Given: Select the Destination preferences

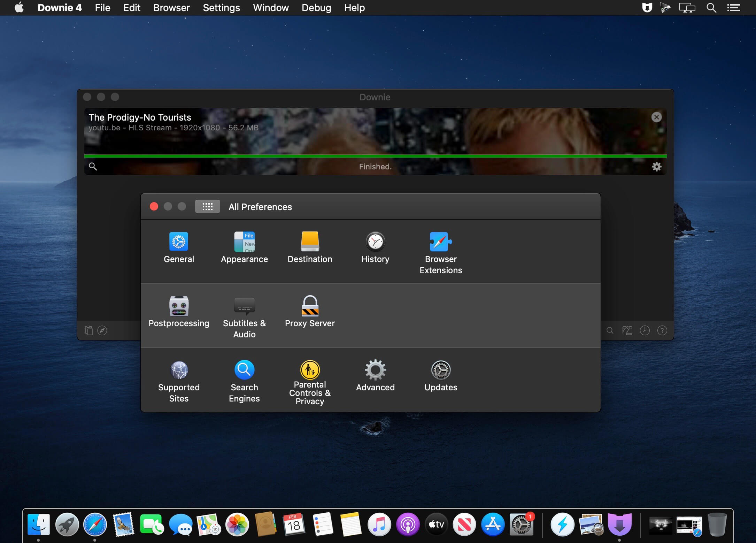Looking at the screenshot, I should coord(309,246).
